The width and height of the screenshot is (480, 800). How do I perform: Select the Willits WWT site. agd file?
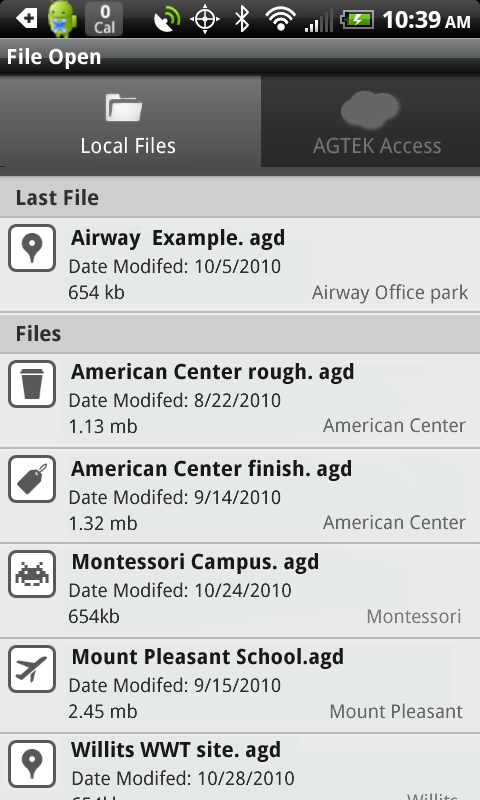point(240,767)
